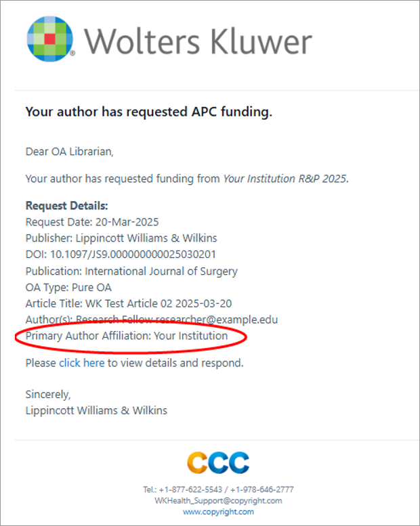Click the Request Details heading
The height and width of the screenshot is (526, 420).
(x=67, y=206)
